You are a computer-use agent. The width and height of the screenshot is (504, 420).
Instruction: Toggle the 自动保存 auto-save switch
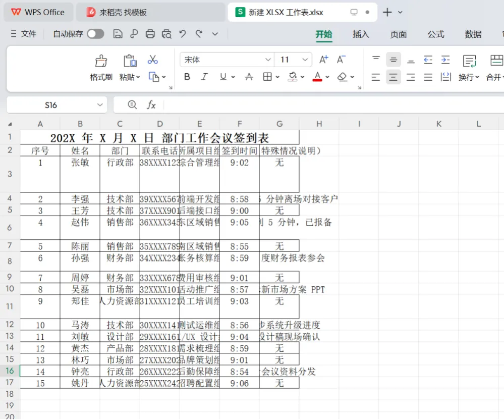[x=95, y=34]
